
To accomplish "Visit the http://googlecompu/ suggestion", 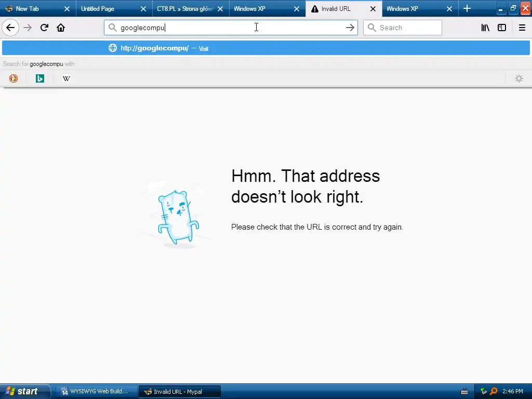I will tap(266, 48).
